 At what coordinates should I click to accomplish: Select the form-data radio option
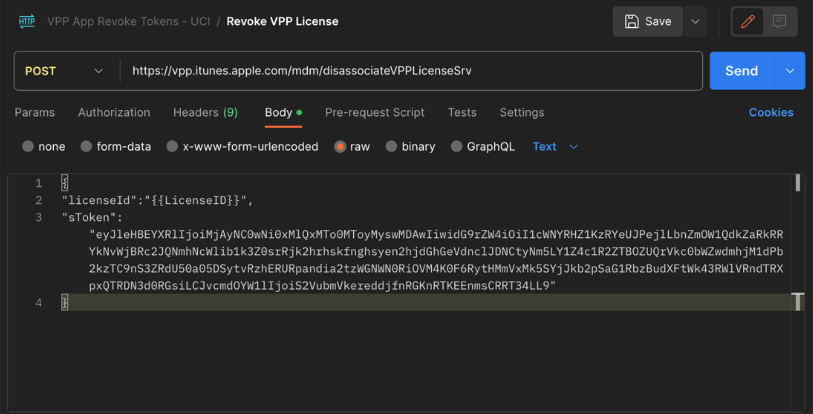[87, 146]
